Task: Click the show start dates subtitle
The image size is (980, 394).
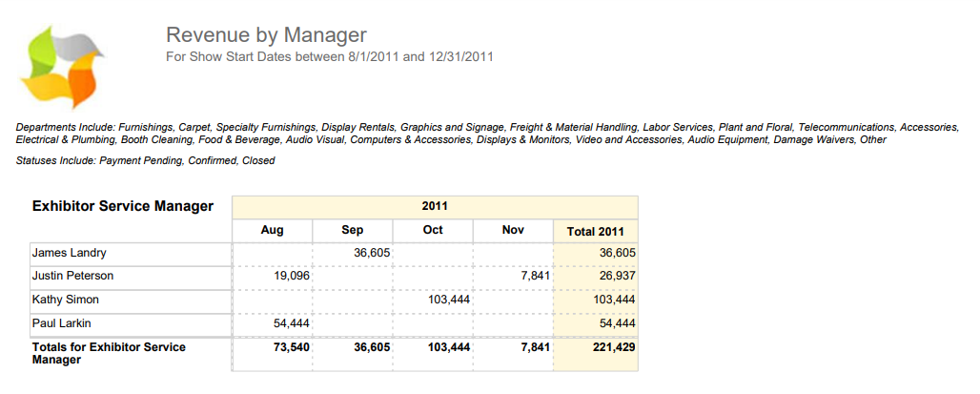Action: click(329, 57)
